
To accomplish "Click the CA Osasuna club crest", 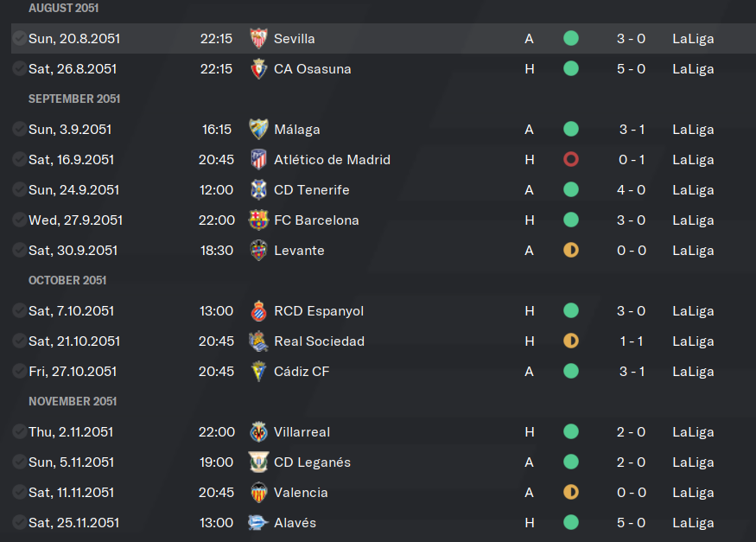I will pyautogui.click(x=259, y=69).
